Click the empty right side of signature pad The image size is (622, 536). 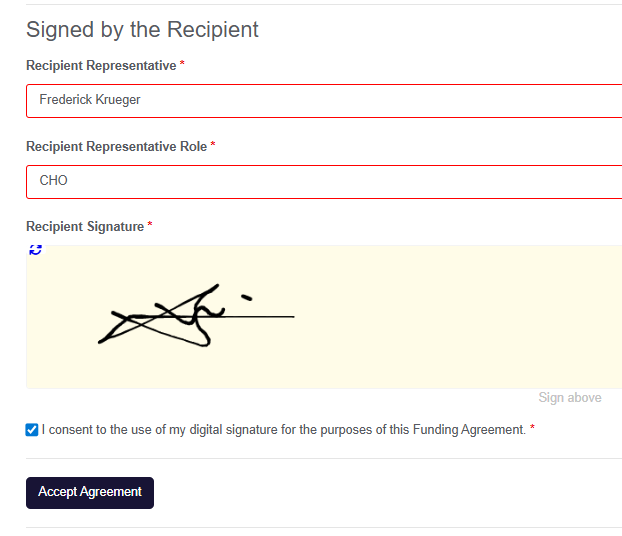point(480,320)
